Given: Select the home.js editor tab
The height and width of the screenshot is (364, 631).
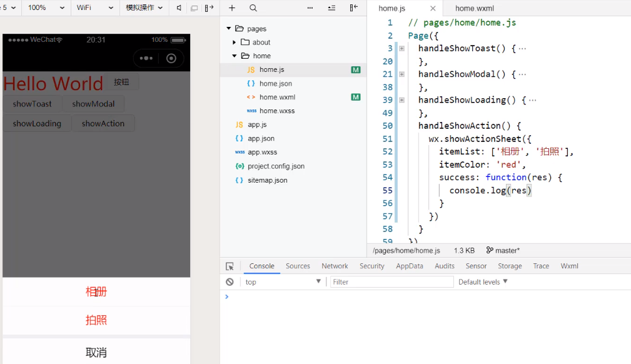Looking at the screenshot, I should tap(392, 8).
